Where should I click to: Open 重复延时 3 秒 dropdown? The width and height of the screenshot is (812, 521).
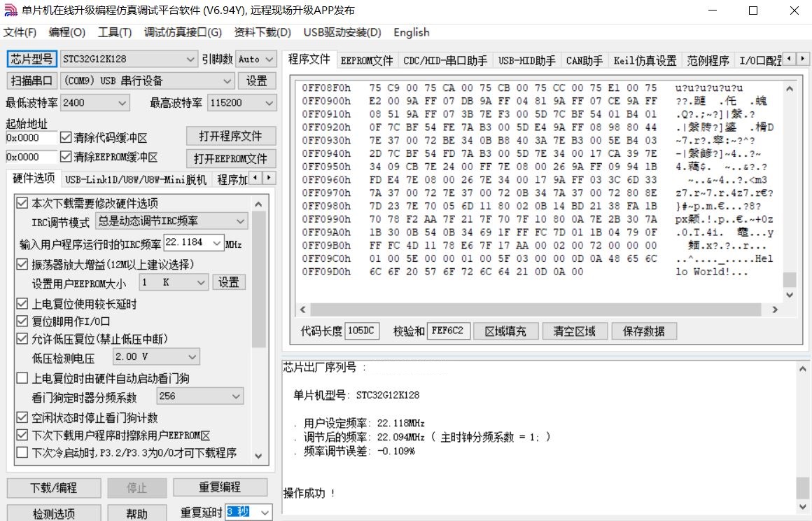265,513
